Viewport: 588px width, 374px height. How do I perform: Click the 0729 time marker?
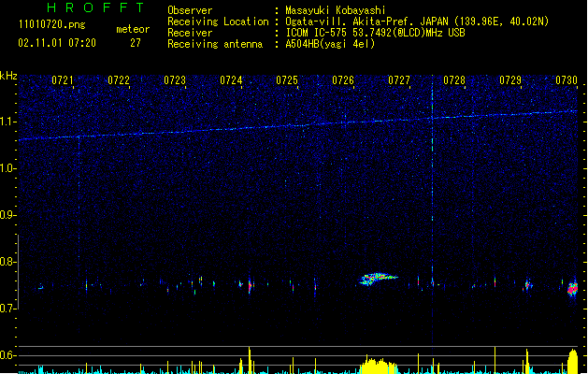[x=510, y=80]
